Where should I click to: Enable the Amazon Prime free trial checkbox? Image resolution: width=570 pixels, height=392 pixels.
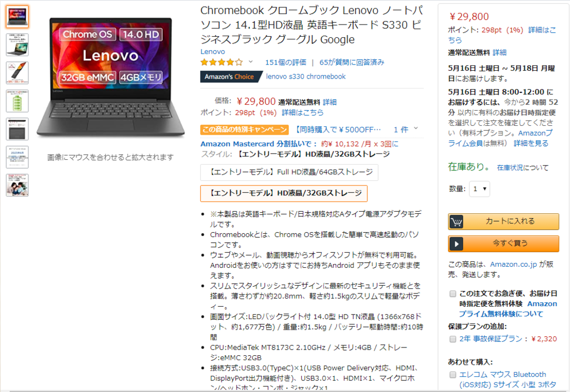[453, 293]
